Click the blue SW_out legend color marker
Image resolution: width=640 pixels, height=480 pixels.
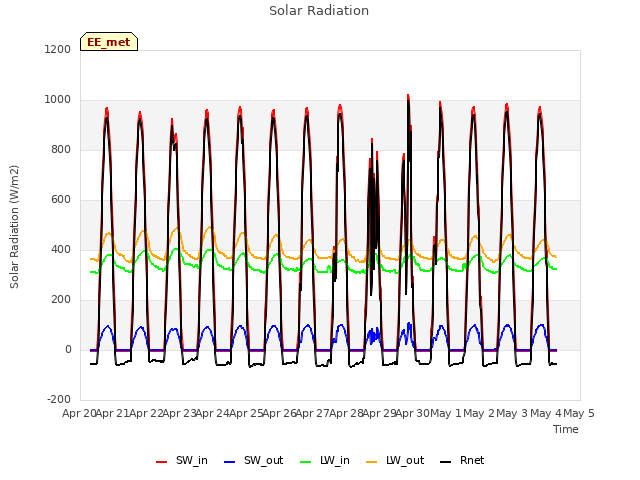pos(230,462)
